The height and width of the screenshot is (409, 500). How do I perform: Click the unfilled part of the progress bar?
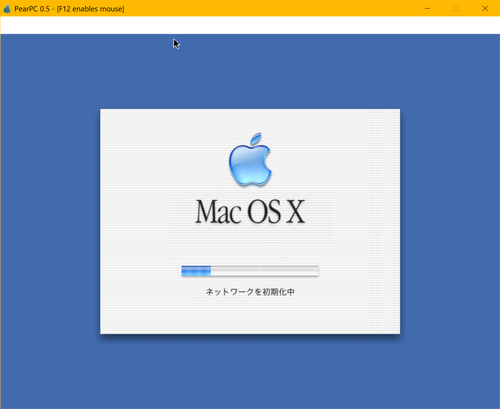265,271
